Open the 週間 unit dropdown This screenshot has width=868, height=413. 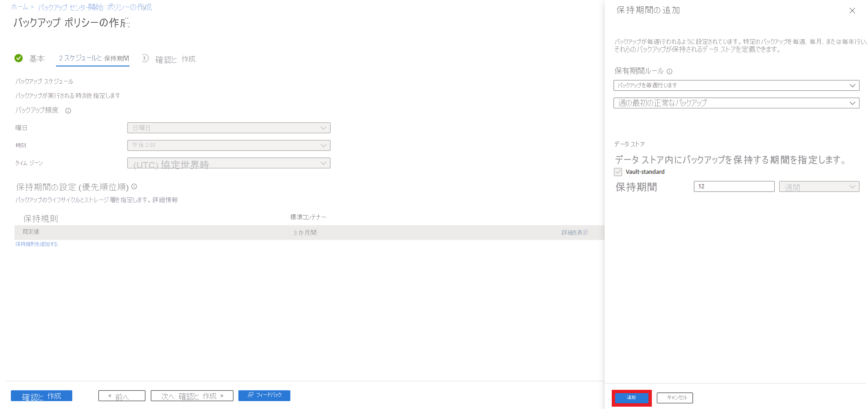point(819,186)
